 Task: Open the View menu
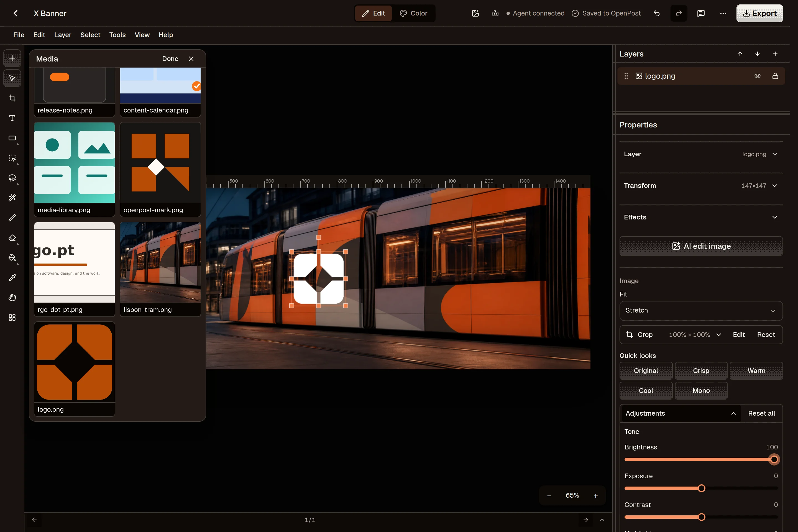tap(142, 35)
